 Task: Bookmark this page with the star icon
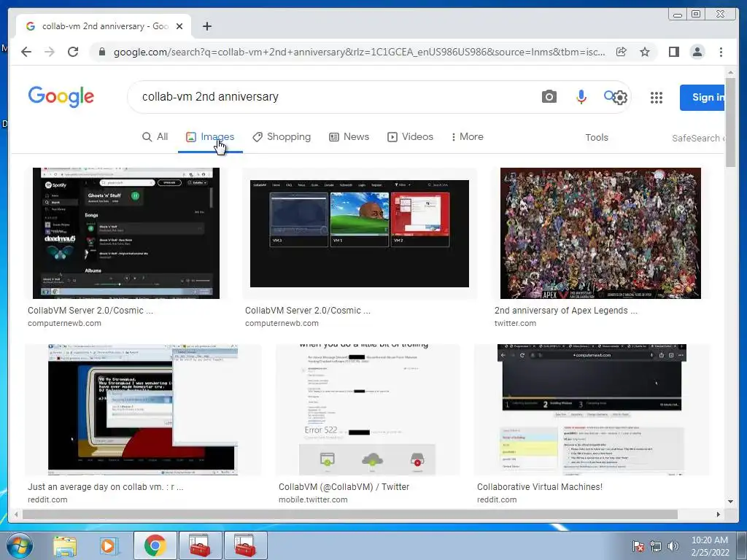point(645,52)
